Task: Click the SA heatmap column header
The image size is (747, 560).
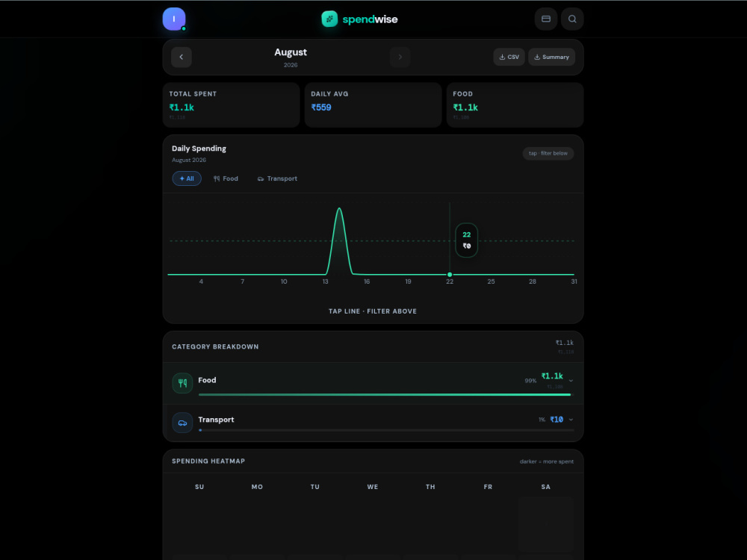Action: [x=546, y=487]
